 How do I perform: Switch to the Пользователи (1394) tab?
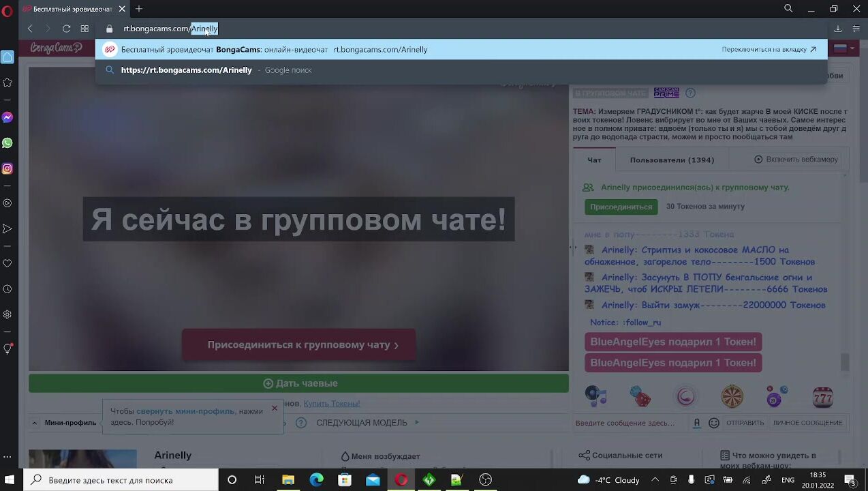[672, 160]
